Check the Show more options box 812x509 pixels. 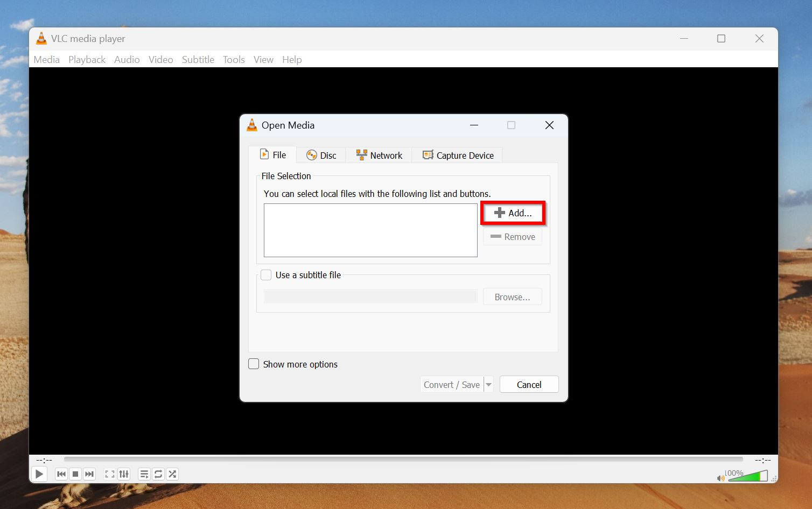254,364
